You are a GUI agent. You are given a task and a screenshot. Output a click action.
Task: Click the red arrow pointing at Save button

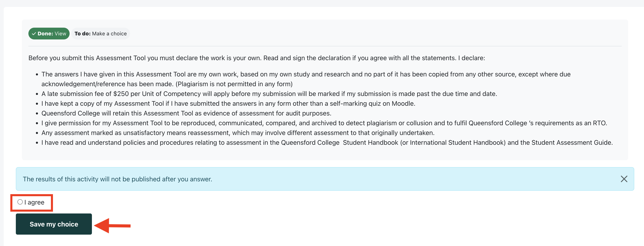112,225
